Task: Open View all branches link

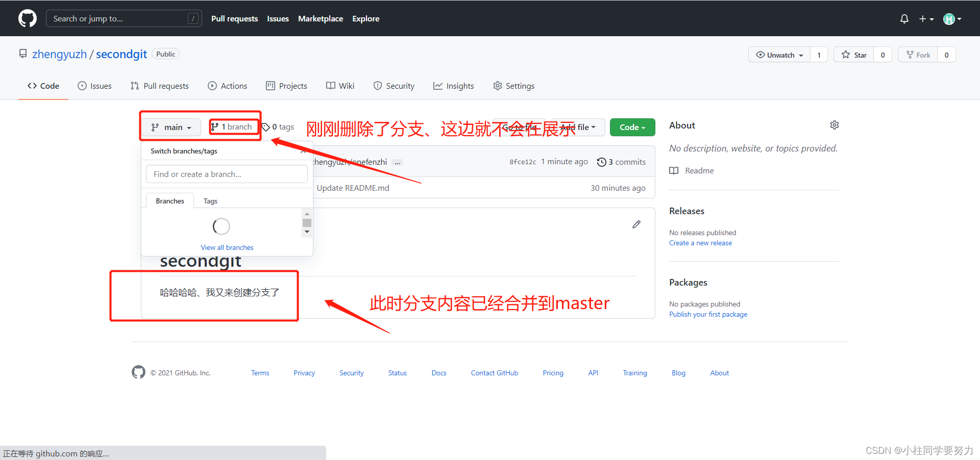Action: (x=227, y=247)
